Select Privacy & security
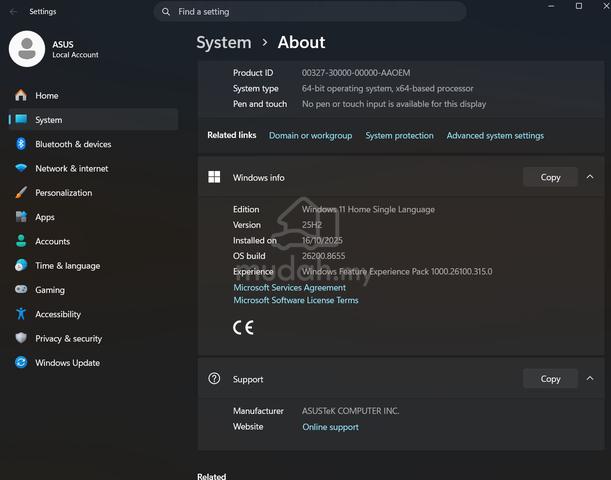Viewport: 611px width, 480px height. (94, 338)
